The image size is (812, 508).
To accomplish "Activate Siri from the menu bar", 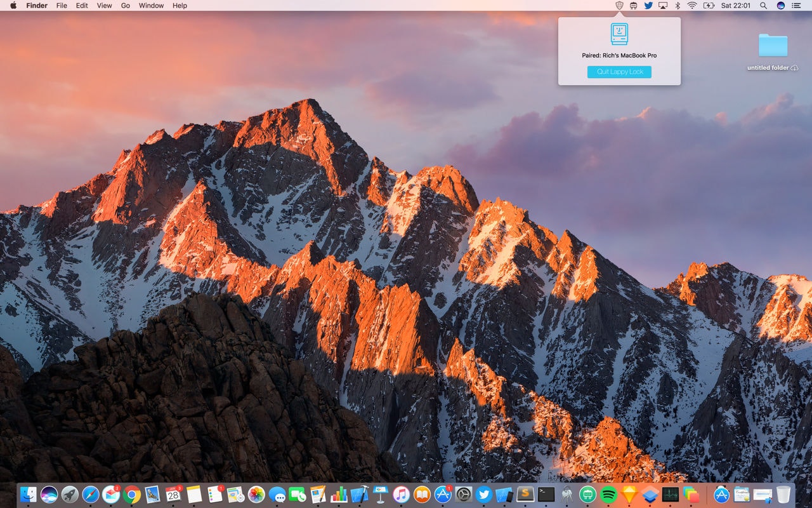I will tap(779, 5).
